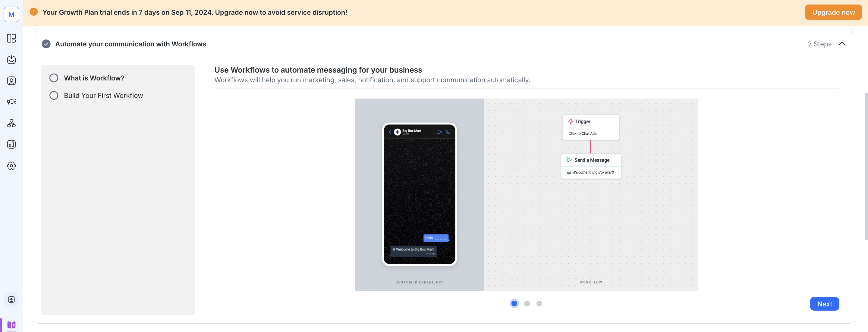Select 'Build Your First Workflow' radio circle
868x332 pixels.
(x=54, y=96)
